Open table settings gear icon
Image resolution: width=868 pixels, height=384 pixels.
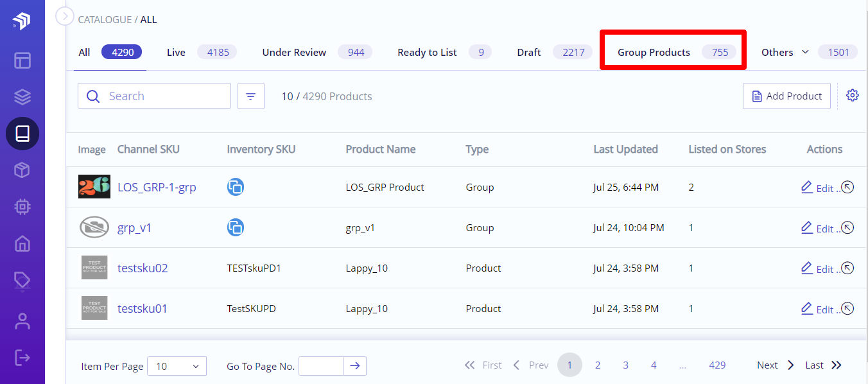(853, 95)
